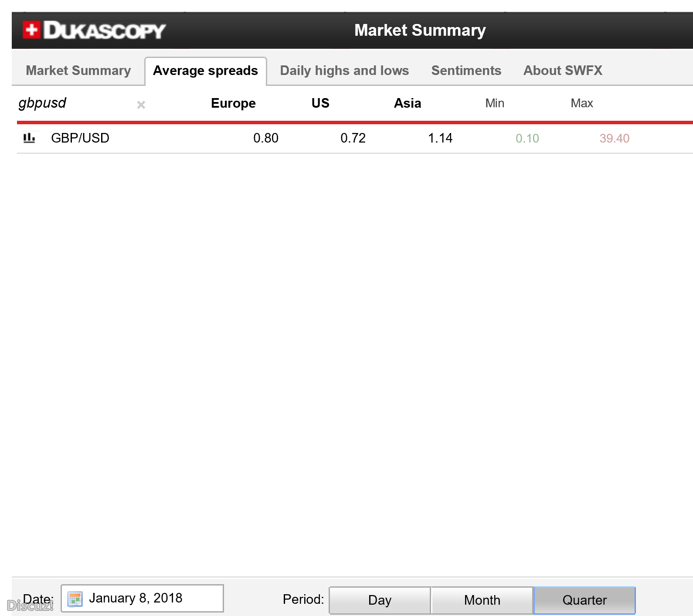
Task: Click the January 8, 2018 date field
Action: coord(142,598)
